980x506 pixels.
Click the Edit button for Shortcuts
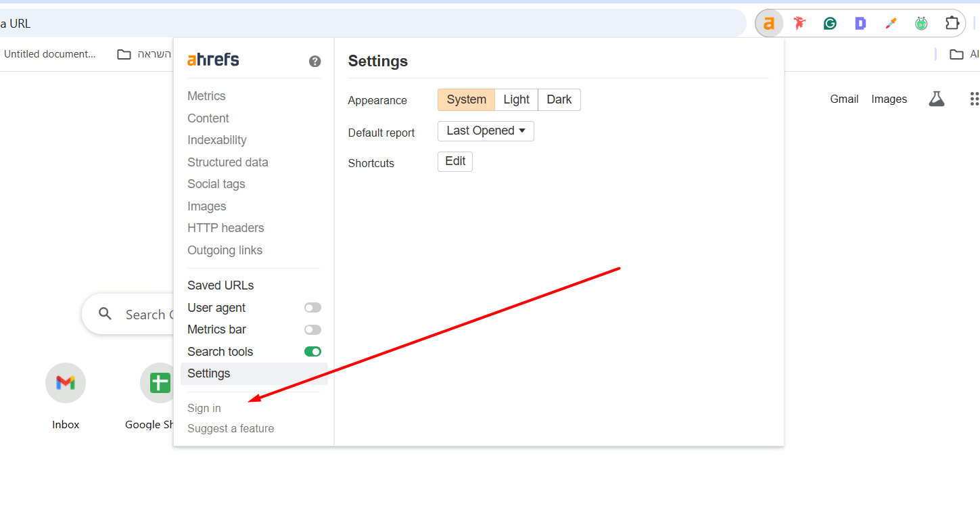pos(455,162)
